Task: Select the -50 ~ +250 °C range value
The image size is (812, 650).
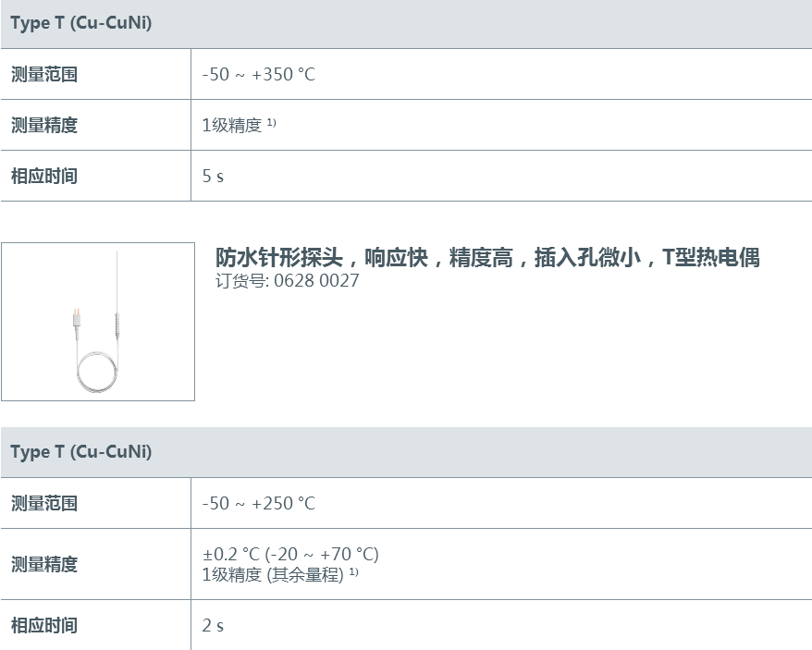Action: coord(258,503)
